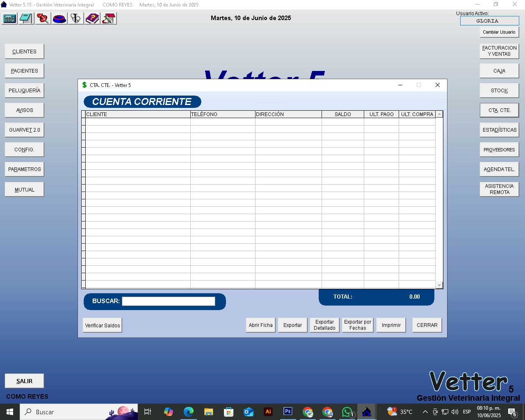Open Photoshop from the taskbar
The height and width of the screenshot is (420, 525).
288,412
